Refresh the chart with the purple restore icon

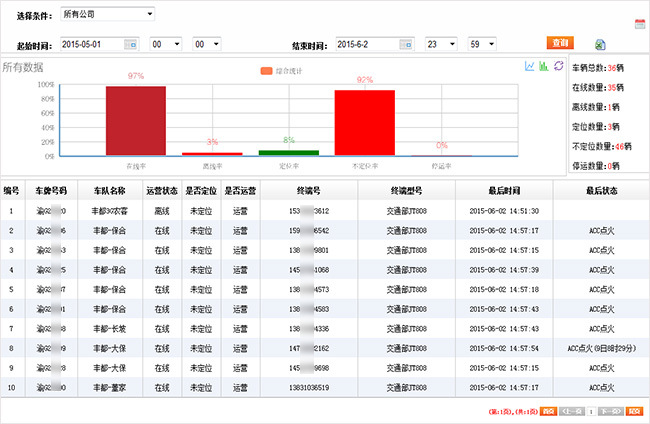point(558,65)
